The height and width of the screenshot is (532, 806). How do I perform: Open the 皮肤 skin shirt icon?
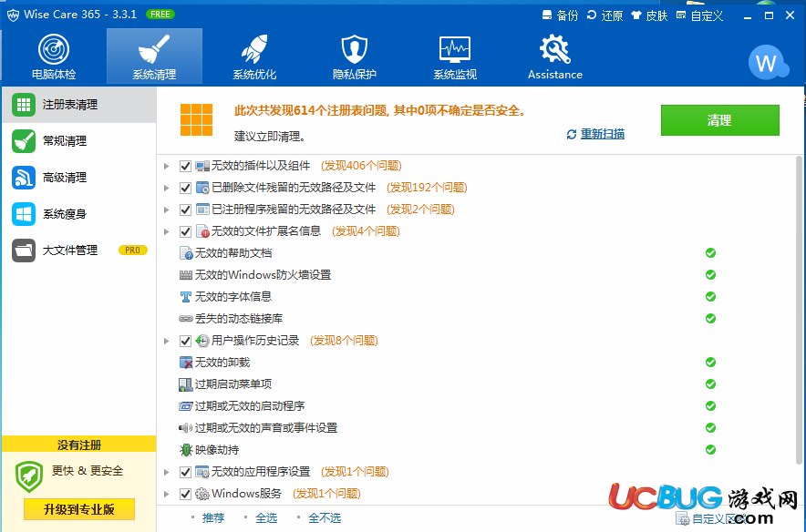coord(636,15)
